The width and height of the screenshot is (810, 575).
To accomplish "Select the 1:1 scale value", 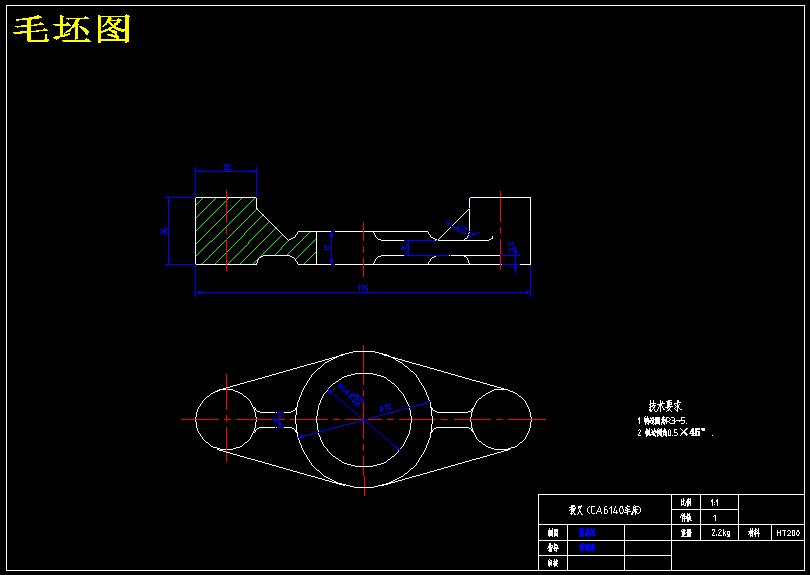I will click(714, 503).
